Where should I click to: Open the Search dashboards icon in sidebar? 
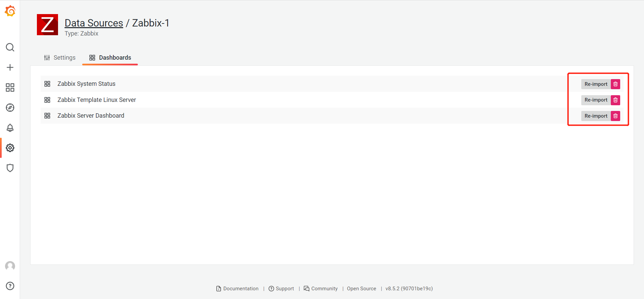(10, 47)
